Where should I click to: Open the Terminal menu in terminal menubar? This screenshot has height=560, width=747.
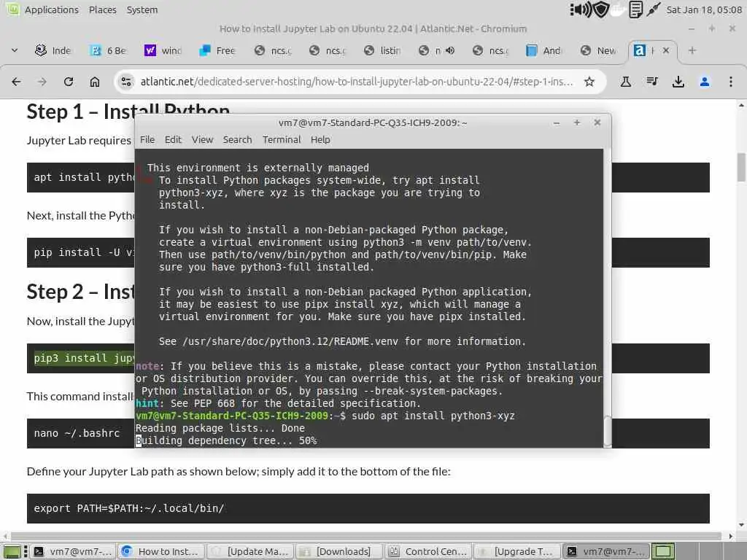[282, 139]
